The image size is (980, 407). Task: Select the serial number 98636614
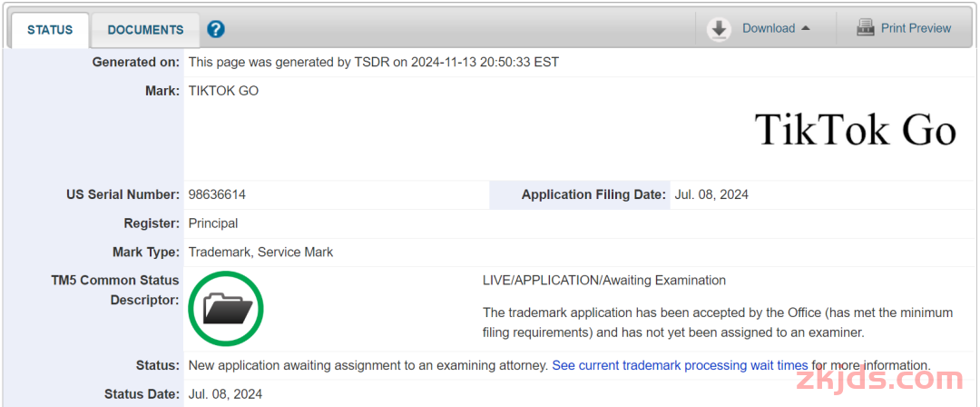[217, 194]
